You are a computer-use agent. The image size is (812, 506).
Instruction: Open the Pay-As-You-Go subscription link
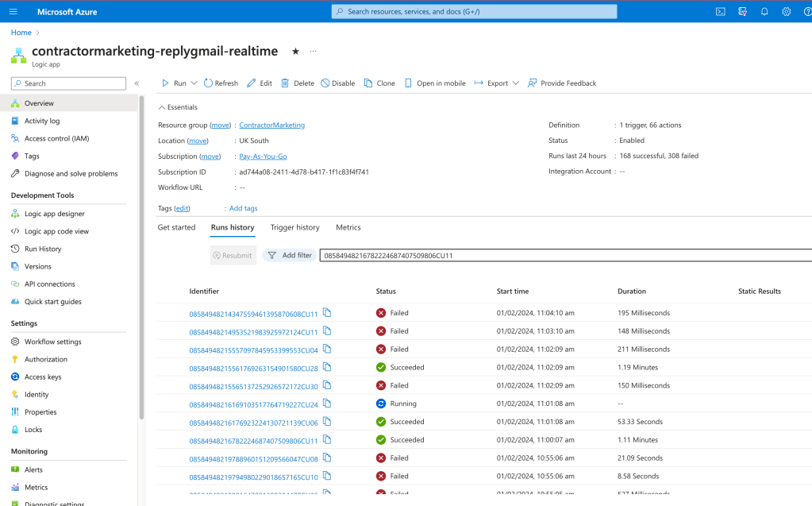pos(263,156)
